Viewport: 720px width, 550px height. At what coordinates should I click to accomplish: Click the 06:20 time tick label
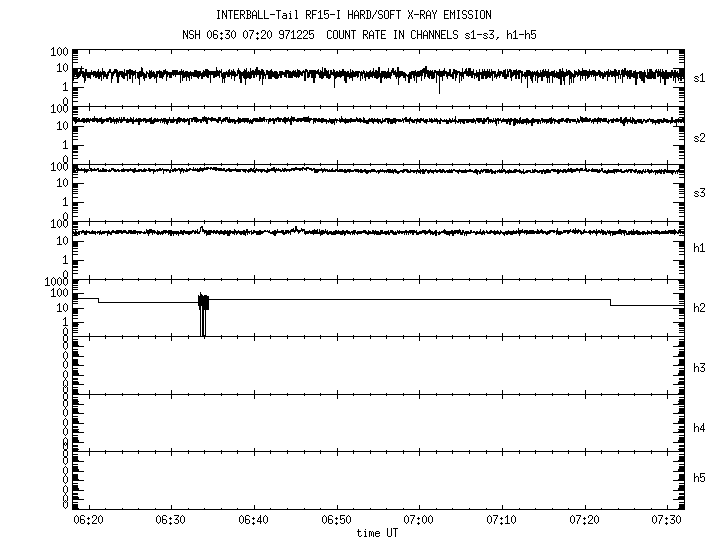pos(88,521)
